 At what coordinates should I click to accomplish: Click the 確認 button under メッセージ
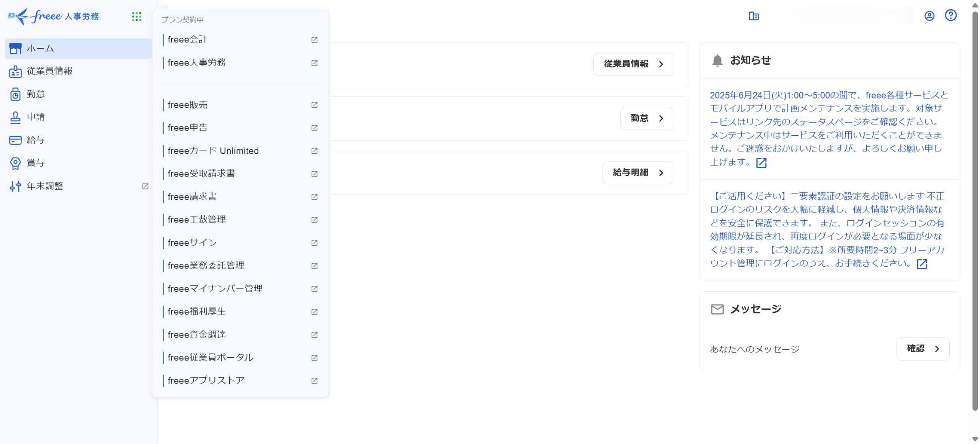[922, 349]
